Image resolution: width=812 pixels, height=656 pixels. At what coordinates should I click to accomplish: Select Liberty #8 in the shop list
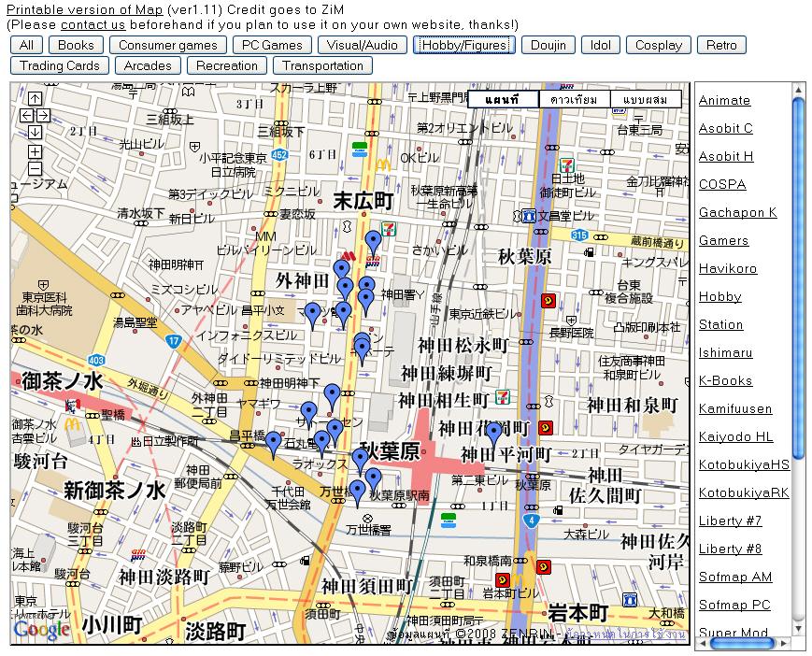point(730,549)
